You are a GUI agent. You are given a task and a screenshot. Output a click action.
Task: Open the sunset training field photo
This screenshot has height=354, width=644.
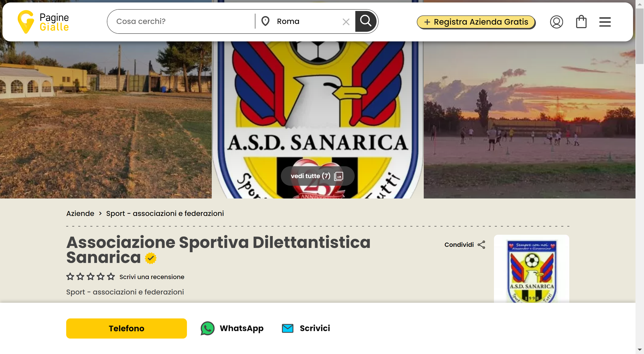(529, 119)
